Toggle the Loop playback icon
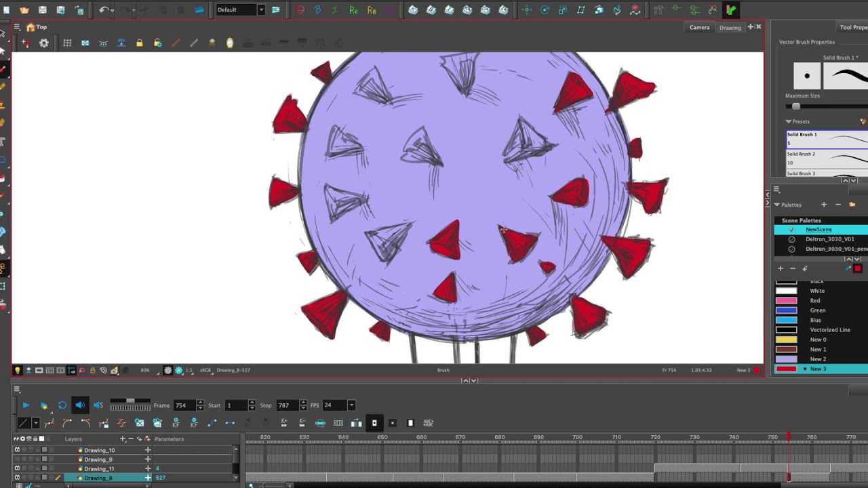868x488 pixels. tap(62, 405)
